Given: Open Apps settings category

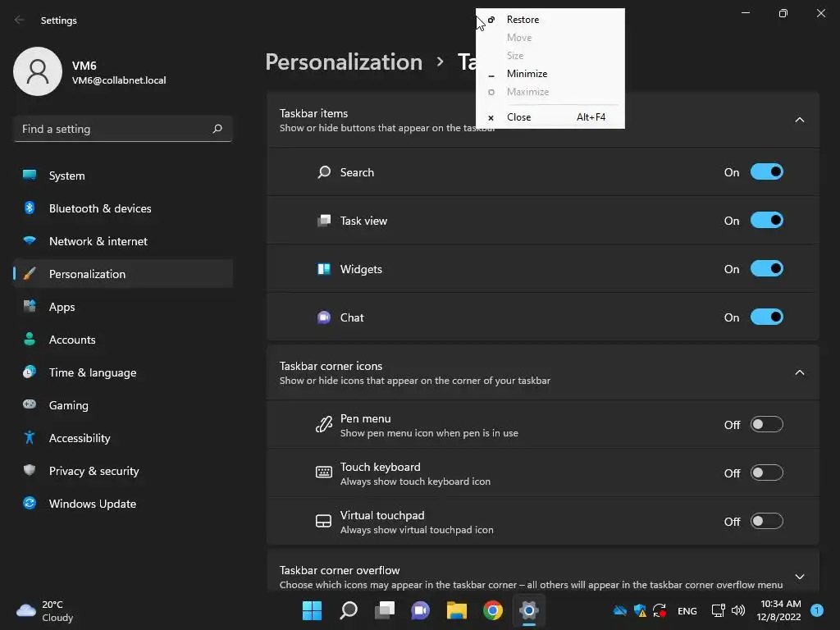Looking at the screenshot, I should point(123,307).
